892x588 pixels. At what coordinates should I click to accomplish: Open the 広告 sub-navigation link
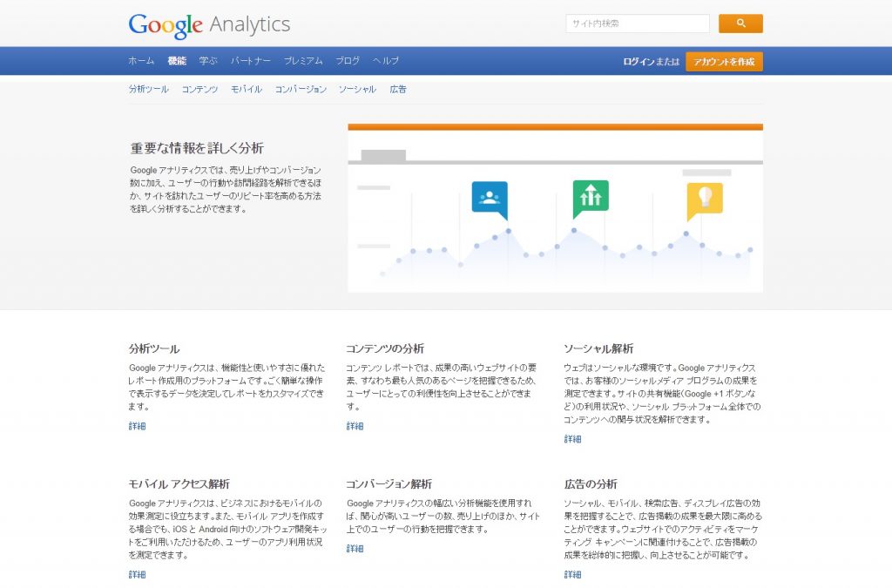click(x=398, y=89)
